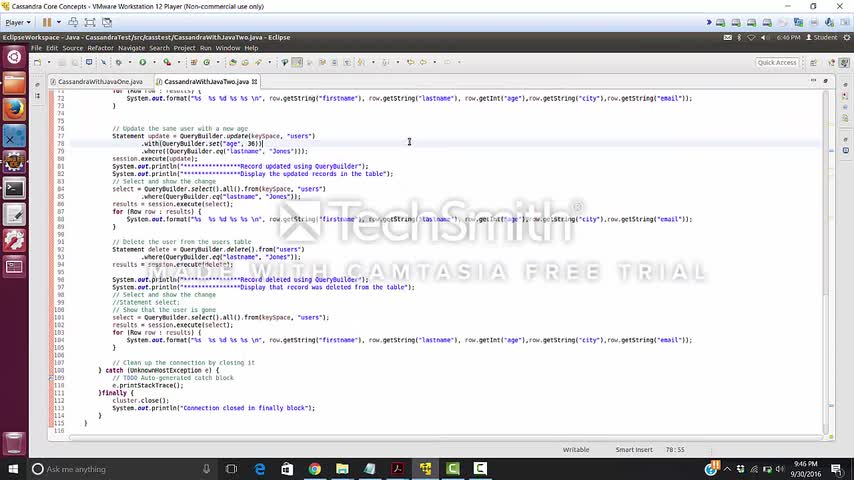Click the Ubuntu mail indicator

[x=728, y=38]
